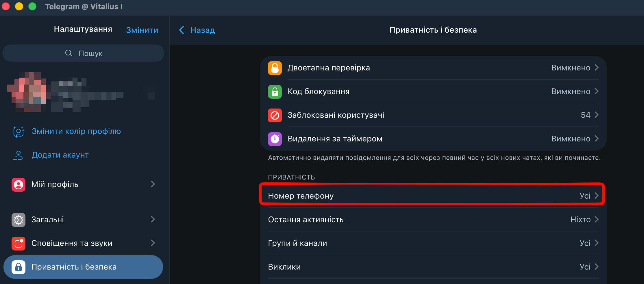Select Приватність і безпека in sidebar
Viewport: 644px width, 284px height.
[83, 267]
